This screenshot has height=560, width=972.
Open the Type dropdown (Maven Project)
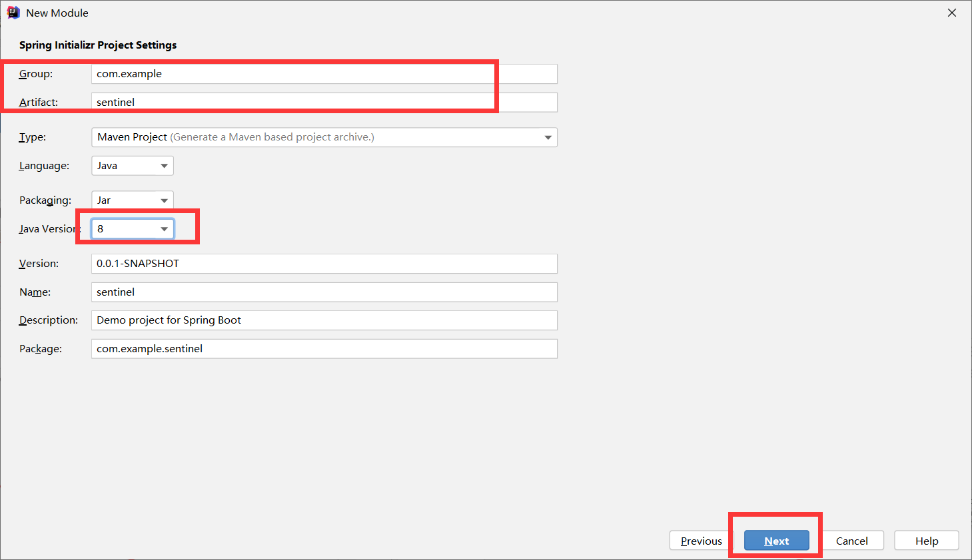click(324, 137)
